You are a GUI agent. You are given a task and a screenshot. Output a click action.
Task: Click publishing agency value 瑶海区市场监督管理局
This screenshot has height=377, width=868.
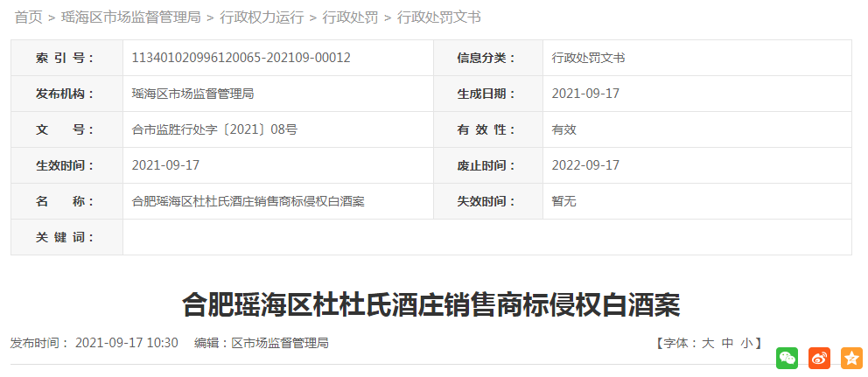pos(192,94)
